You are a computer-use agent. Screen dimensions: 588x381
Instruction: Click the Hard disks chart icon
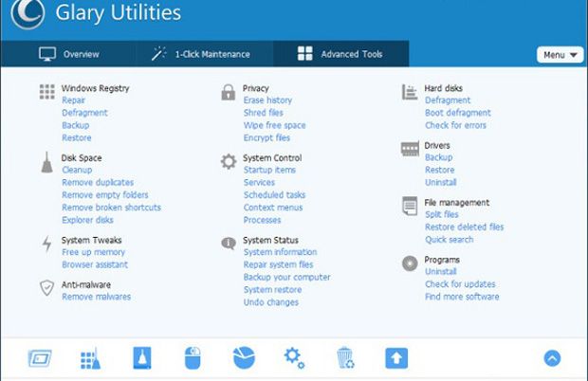coord(410,92)
